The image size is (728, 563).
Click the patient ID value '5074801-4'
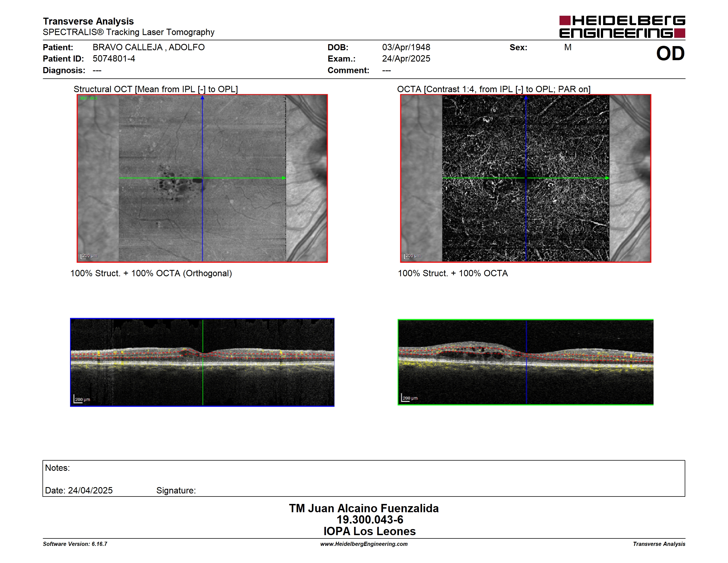[x=114, y=59]
